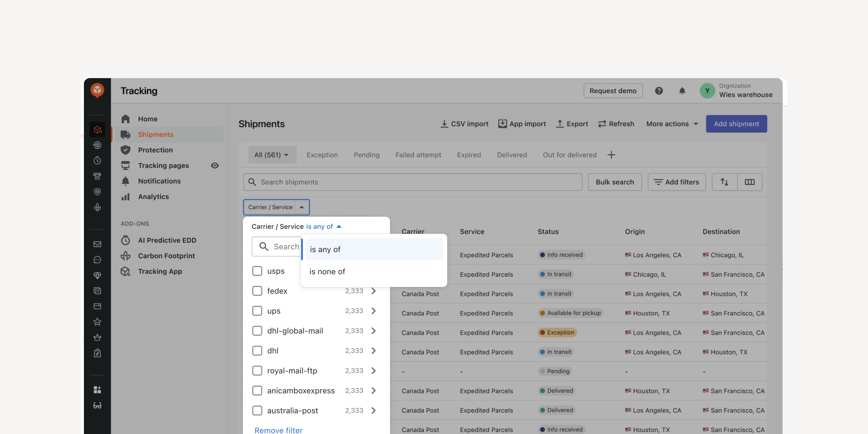Click the crown icon in dark sidebar
This screenshot has height=434, width=868.
coord(98,337)
